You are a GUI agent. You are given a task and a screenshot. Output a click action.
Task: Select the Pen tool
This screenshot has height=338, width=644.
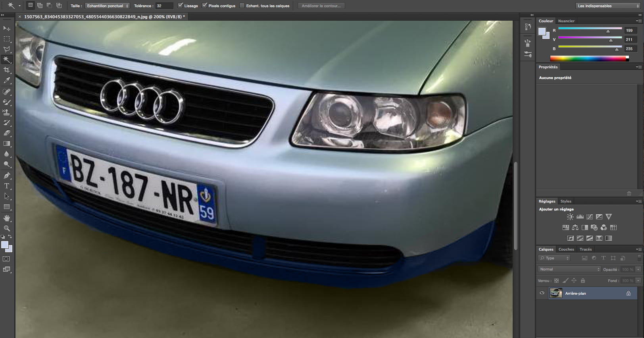[7, 176]
